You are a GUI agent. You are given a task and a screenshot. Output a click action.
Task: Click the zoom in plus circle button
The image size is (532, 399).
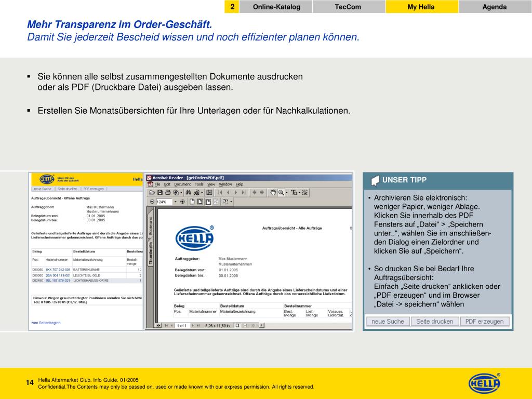(x=182, y=202)
